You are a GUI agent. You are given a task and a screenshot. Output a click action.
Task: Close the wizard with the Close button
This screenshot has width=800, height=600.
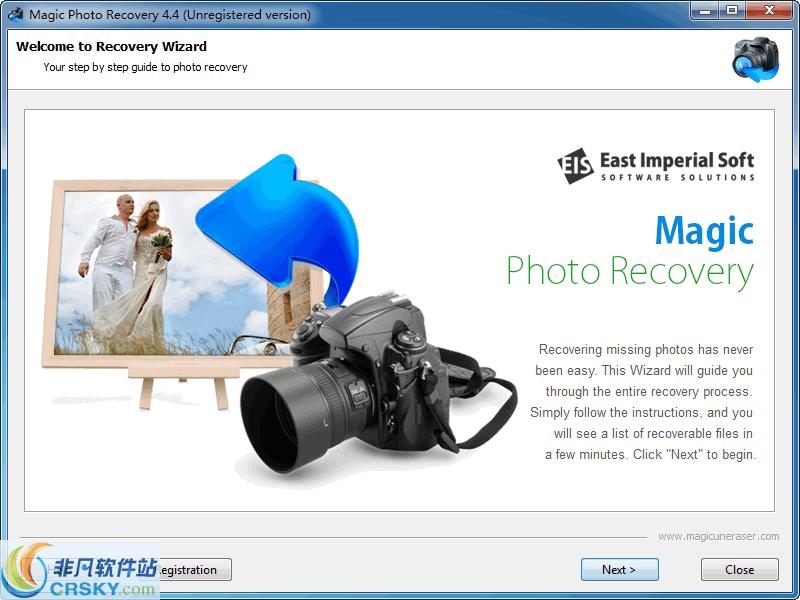point(739,569)
